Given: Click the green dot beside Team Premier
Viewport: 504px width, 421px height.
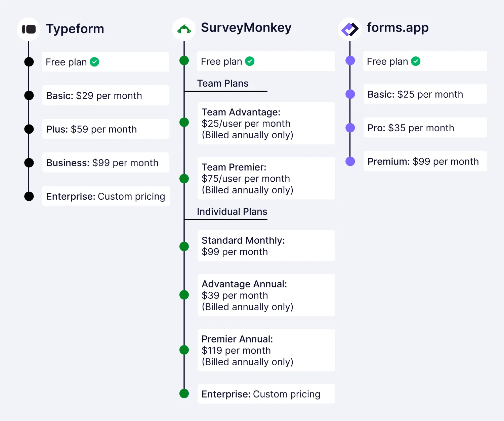Looking at the screenshot, I should 184,179.
